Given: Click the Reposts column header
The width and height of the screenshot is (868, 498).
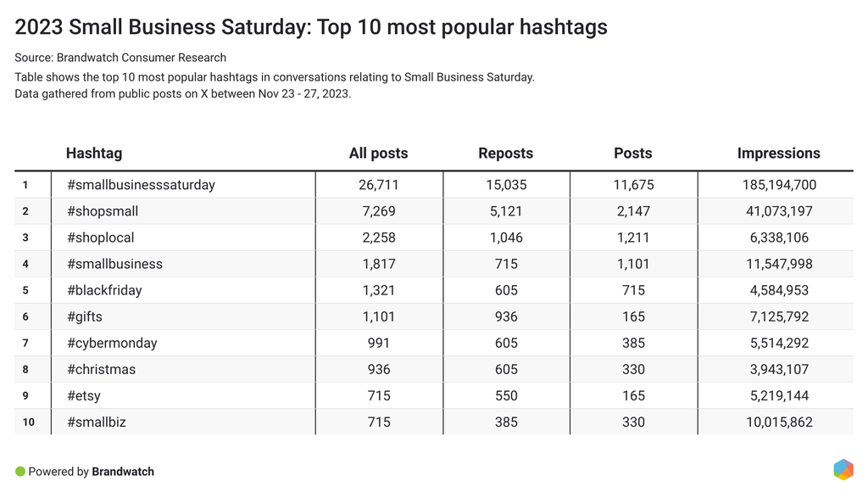Looking at the screenshot, I should (505, 154).
